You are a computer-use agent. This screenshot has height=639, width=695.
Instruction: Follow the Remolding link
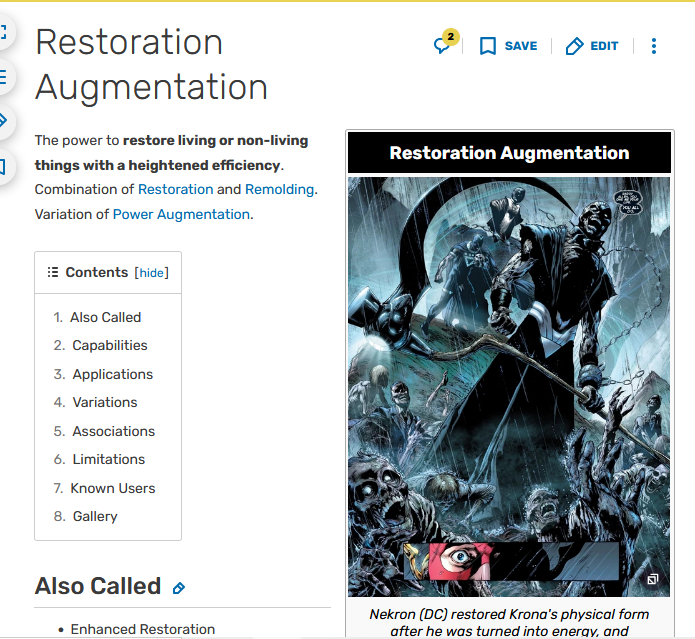coord(279,189)
